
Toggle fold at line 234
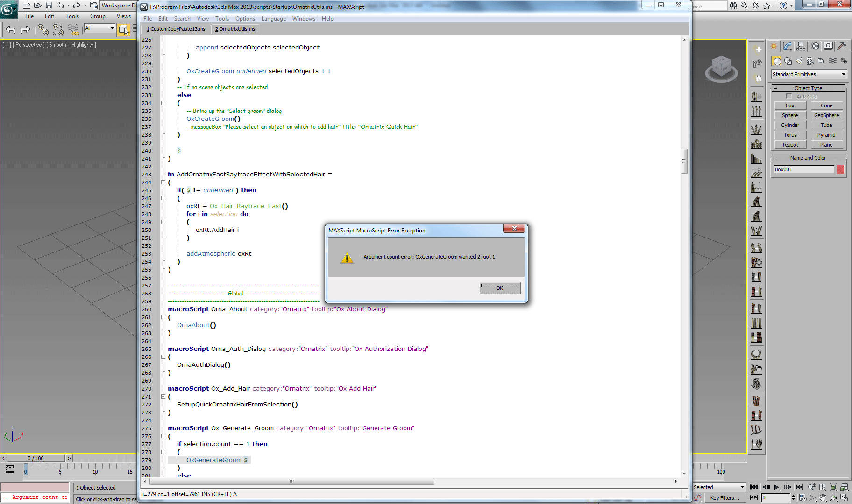(163, 103)
